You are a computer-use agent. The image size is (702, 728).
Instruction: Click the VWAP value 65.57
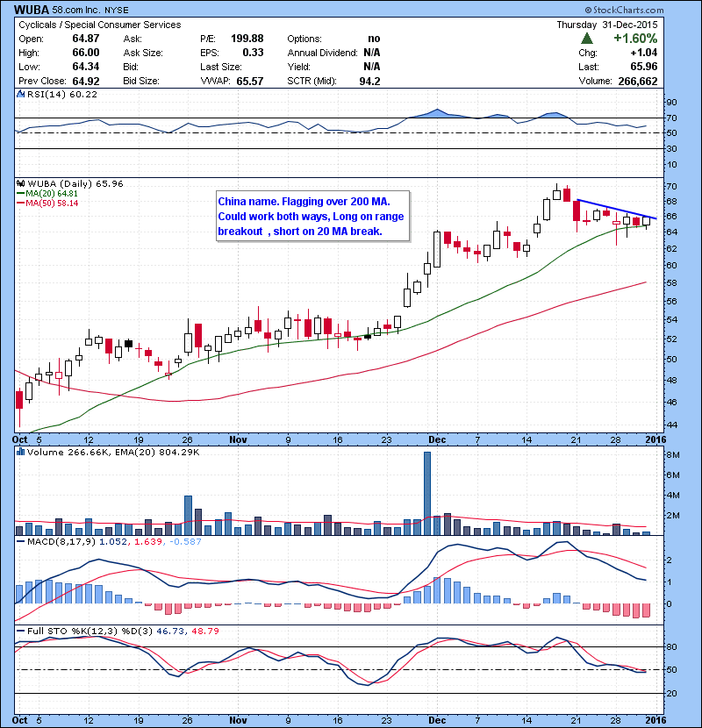click(x=250, y=82)
